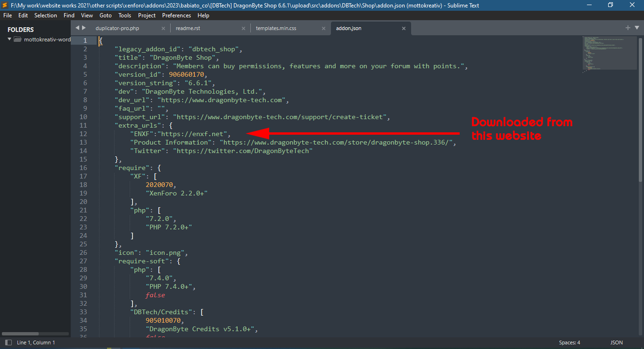Click line number 1 in gutter
This screenshot has width=644, height=349.
(x=85, y=40)
